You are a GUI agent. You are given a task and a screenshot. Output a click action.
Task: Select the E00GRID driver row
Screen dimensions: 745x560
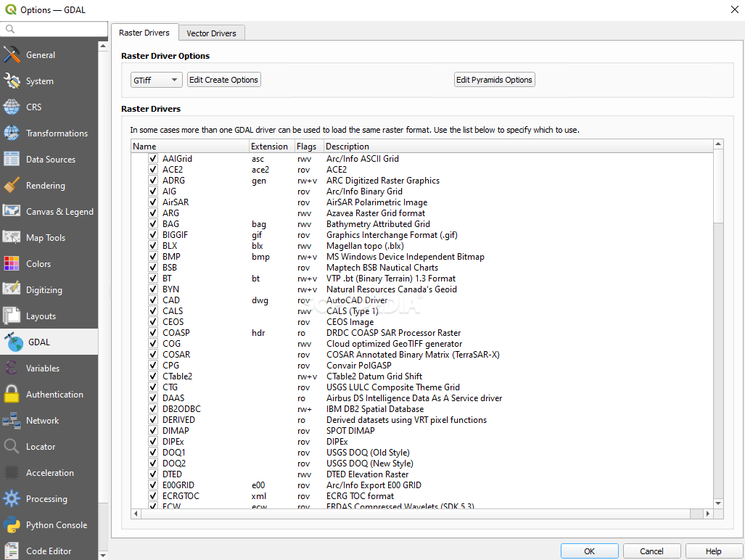point(422,485)
